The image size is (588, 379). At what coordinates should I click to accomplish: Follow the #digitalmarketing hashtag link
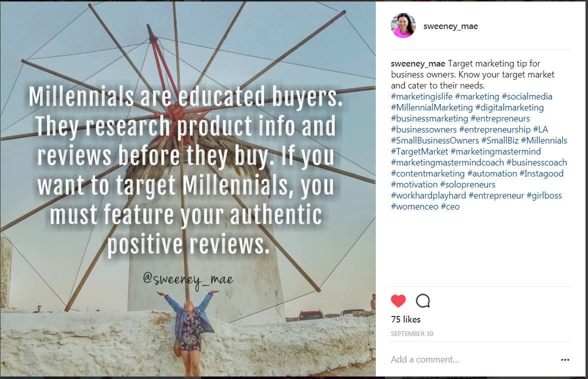click(x=509, y=107)
